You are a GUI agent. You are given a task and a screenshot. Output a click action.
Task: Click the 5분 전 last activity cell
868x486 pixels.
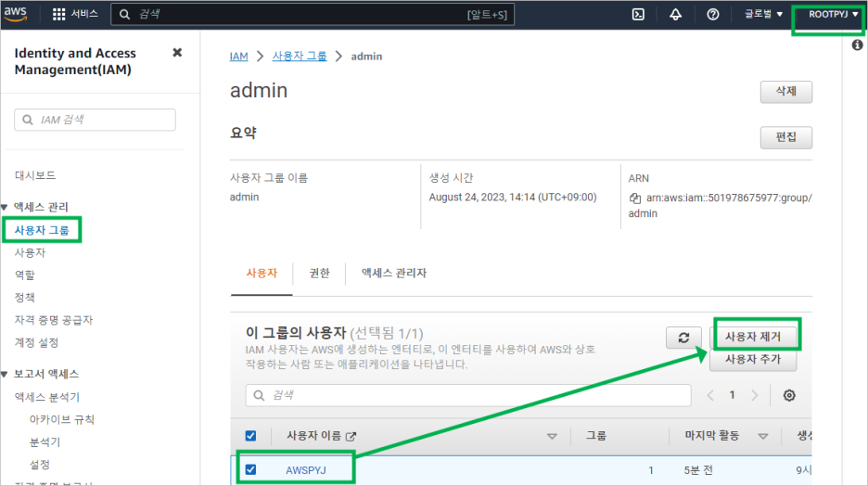[698, 470]
